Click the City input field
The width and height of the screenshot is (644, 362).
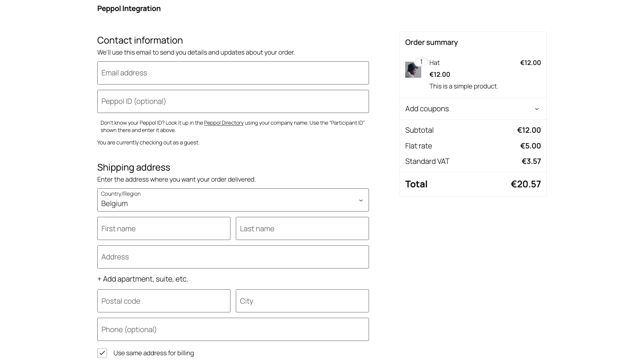click(x=302, y=301)
